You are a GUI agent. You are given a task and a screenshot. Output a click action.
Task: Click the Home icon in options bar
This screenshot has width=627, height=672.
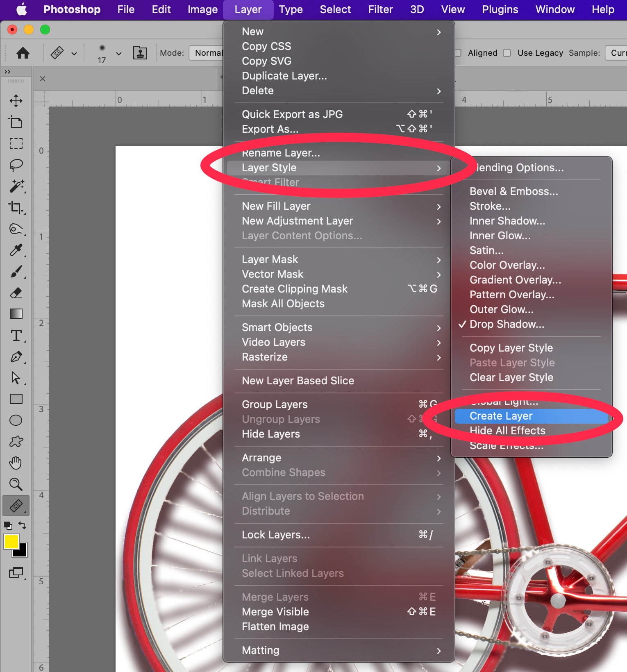pos(23,53)
